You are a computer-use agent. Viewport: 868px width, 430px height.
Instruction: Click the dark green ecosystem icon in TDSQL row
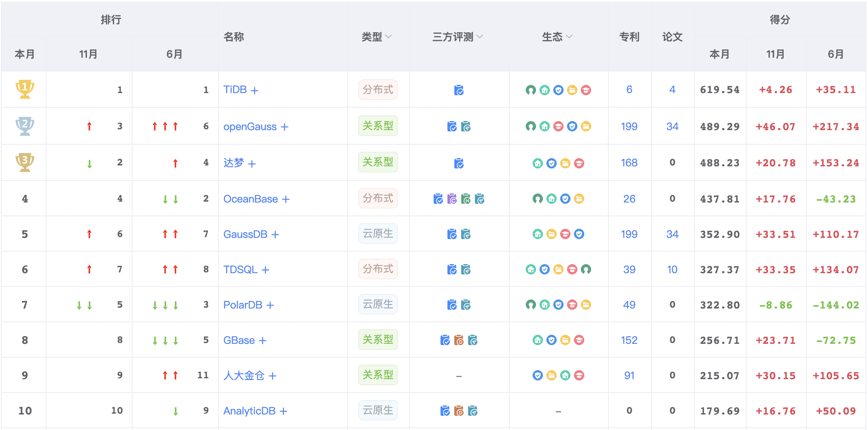click(586, 269)
